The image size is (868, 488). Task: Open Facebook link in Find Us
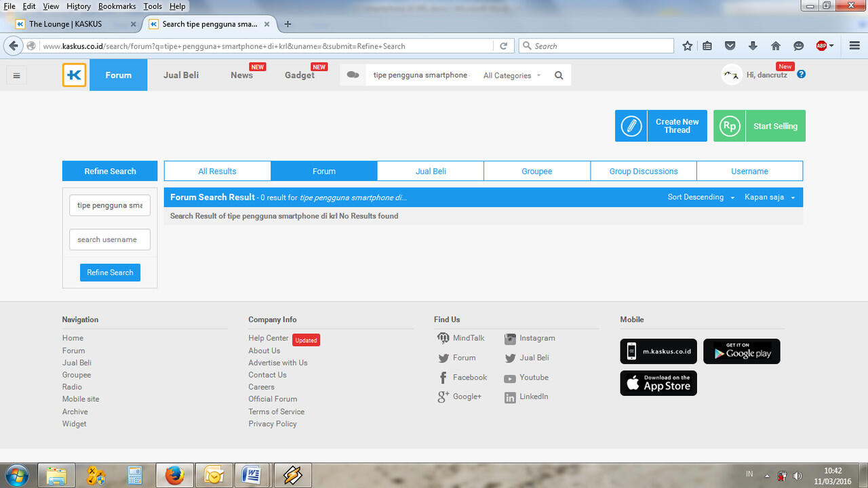(470, 378)
